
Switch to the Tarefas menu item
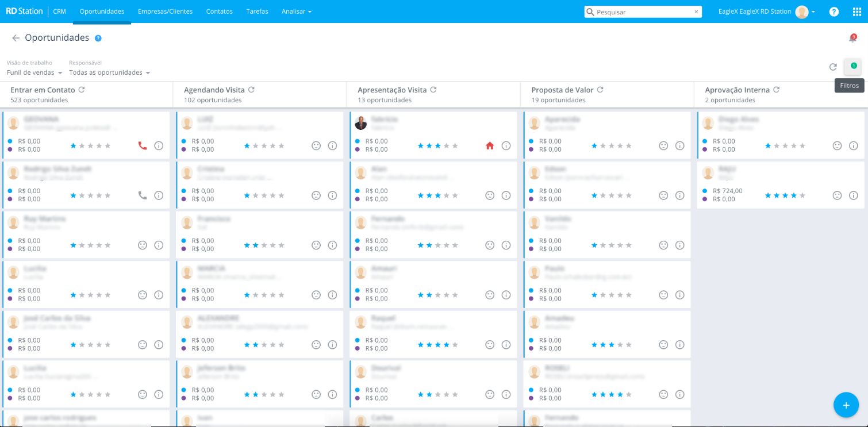257,11
